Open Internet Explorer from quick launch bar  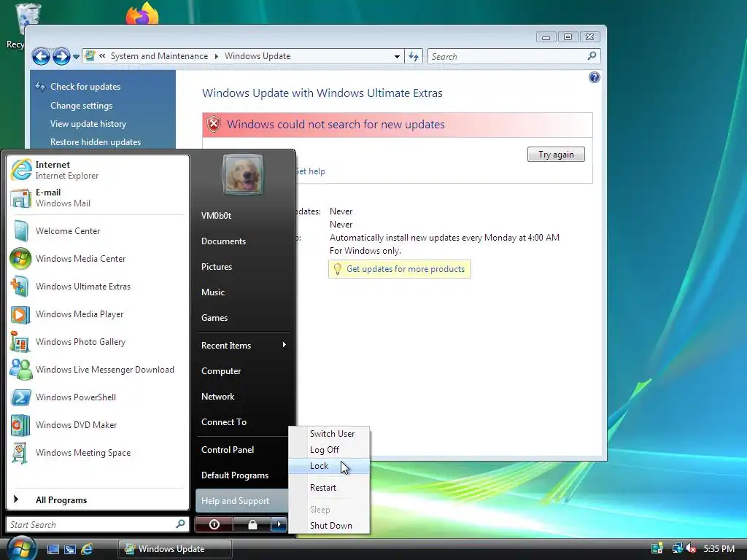(x=87, y=549)
